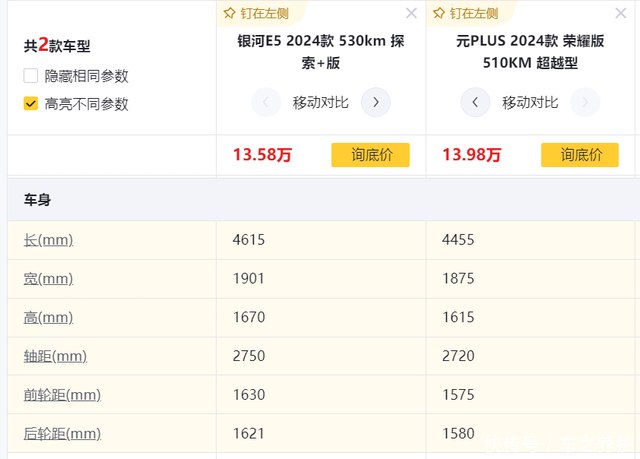Click pin icon above 元PLUS column
Viewport: 640px width, 459px height.
(439, 13)
